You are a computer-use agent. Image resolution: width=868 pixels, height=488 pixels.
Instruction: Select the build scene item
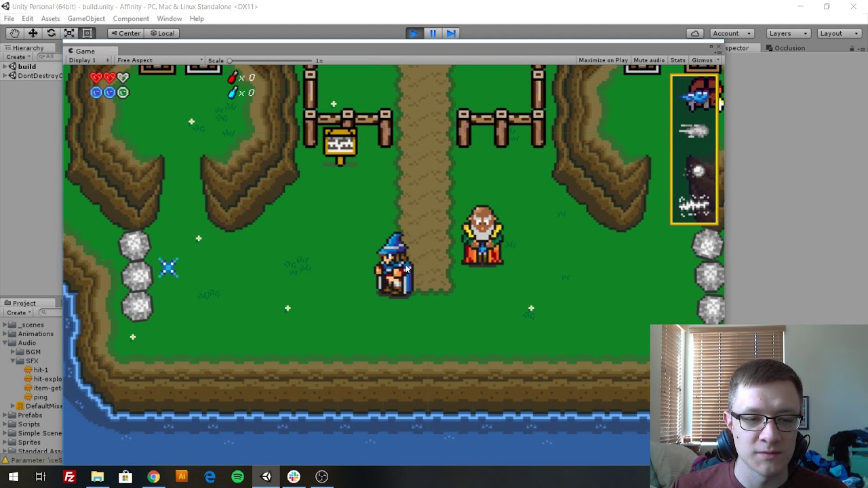click(x=26, y=66)
